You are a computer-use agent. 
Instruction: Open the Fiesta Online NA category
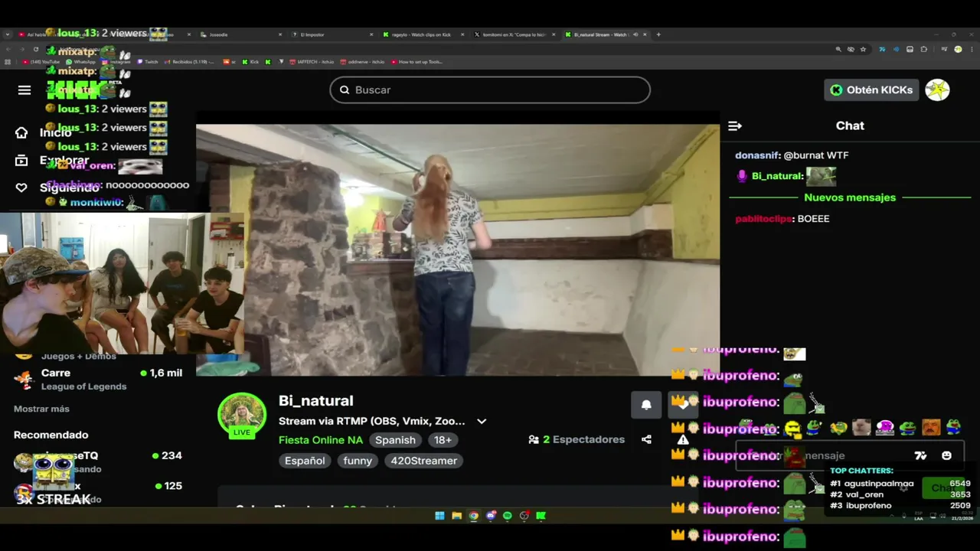click(x=321, y=440)
